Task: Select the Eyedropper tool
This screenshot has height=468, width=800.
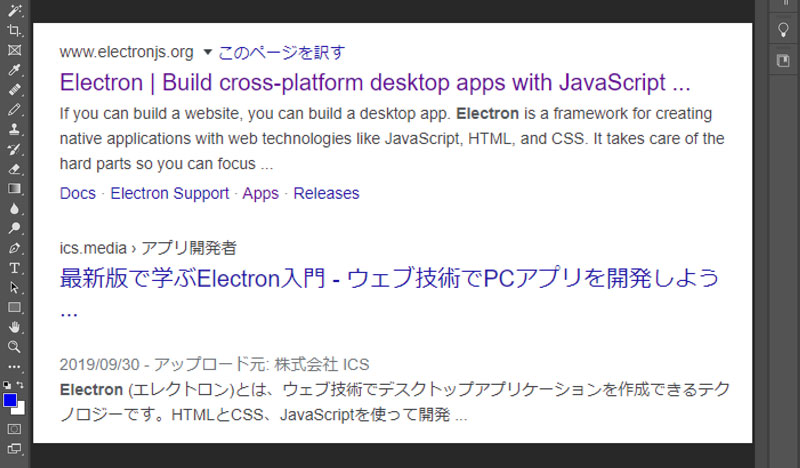Action: [x=14, y=70]
